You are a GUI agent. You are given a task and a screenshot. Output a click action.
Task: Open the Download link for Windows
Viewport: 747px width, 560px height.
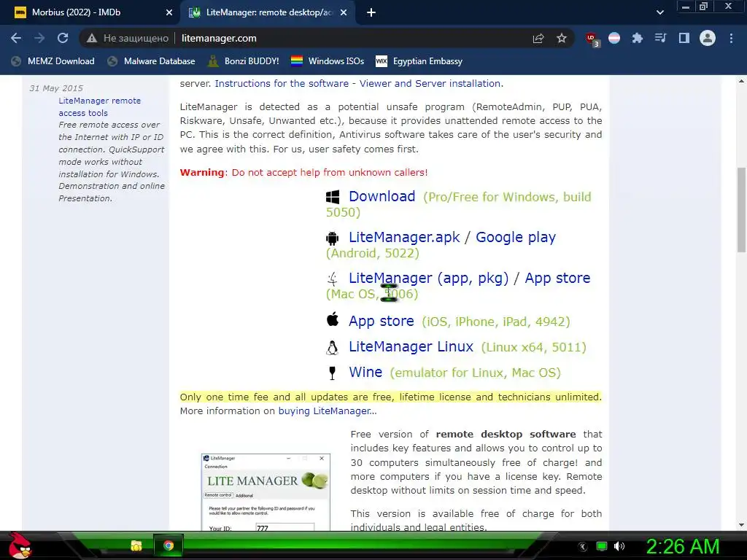(382, 196)
